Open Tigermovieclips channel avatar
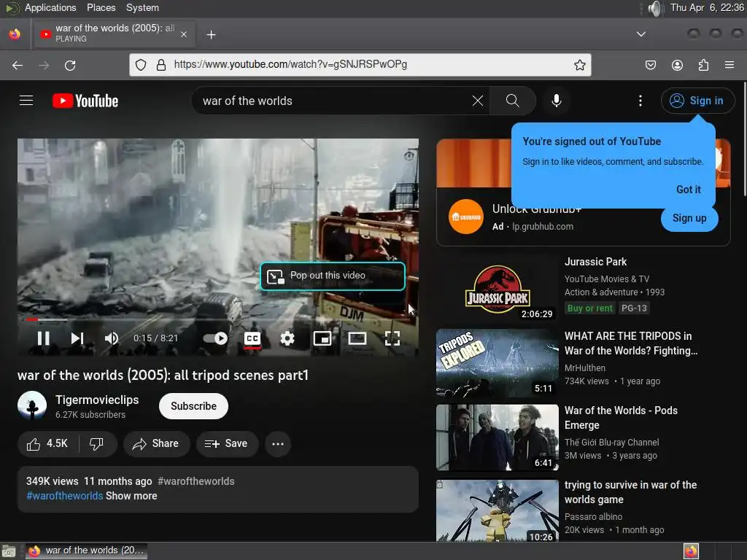 click(32, 405)
